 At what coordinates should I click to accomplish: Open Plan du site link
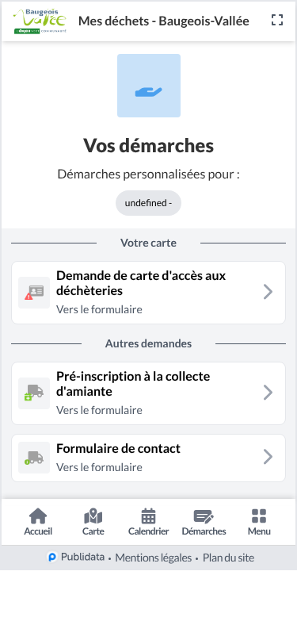click(x=229, y=558)
